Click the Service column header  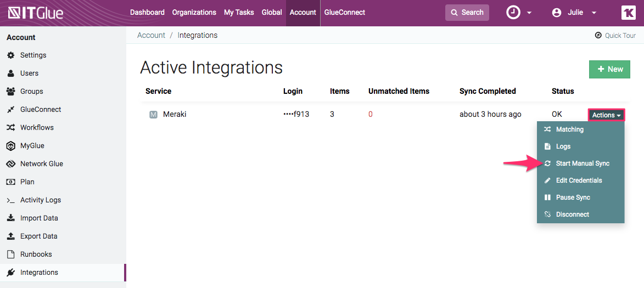(x=158, y=91)
